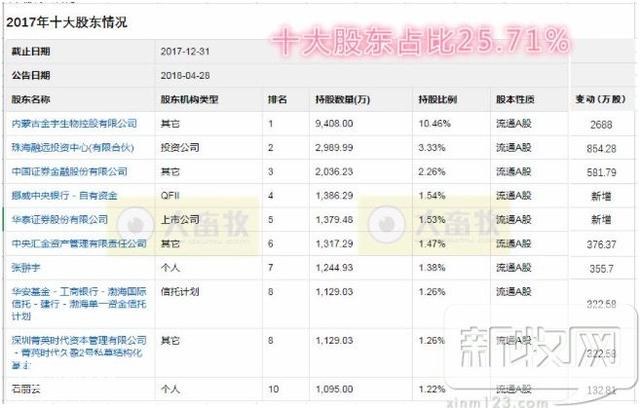This screenshot has width=640, height=408.
Task: Open 珠海融远投资中心(有限合伙) link
Action: pos(73,147)
